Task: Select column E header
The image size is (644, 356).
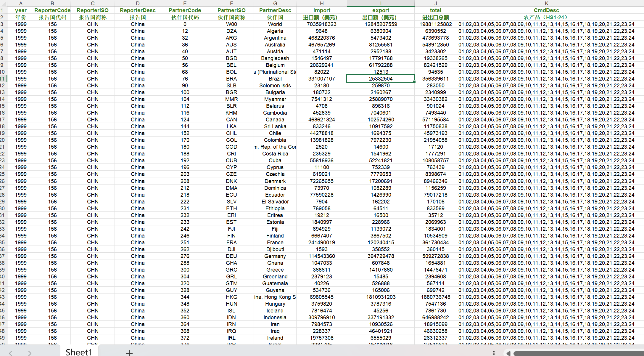Action: point(185,3)
